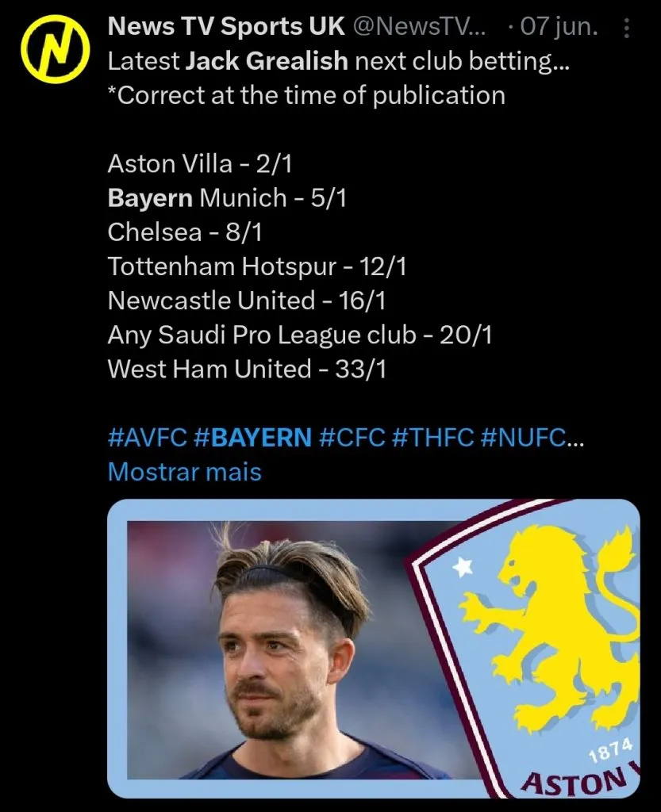661x812 pixels.
Task: Select the bold Bayern word in the Munich line
Action: pos(150,197)
